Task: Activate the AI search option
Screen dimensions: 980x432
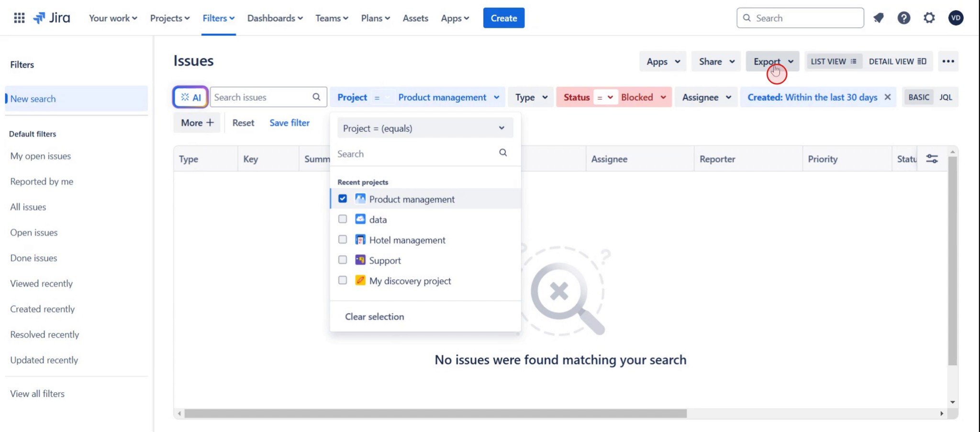Action: coord(190,97)
